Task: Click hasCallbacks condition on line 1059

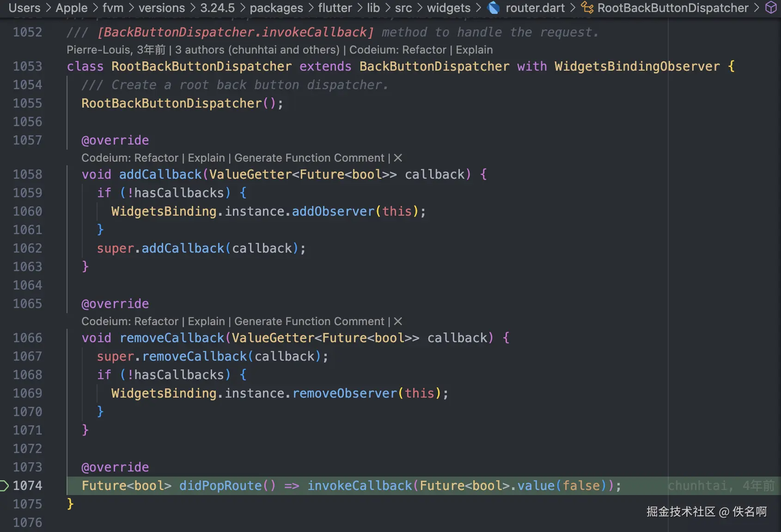Action: (x=179, y=193)
